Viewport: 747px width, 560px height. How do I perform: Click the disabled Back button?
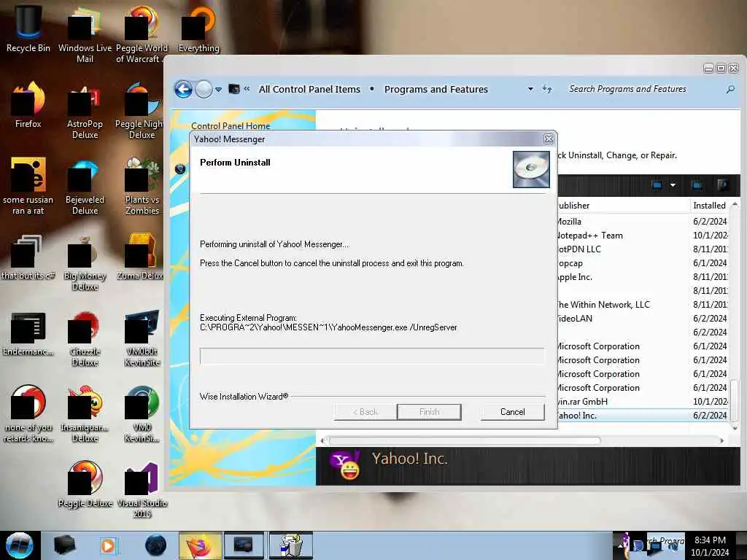pyautogui.click(x=365, y=412)
